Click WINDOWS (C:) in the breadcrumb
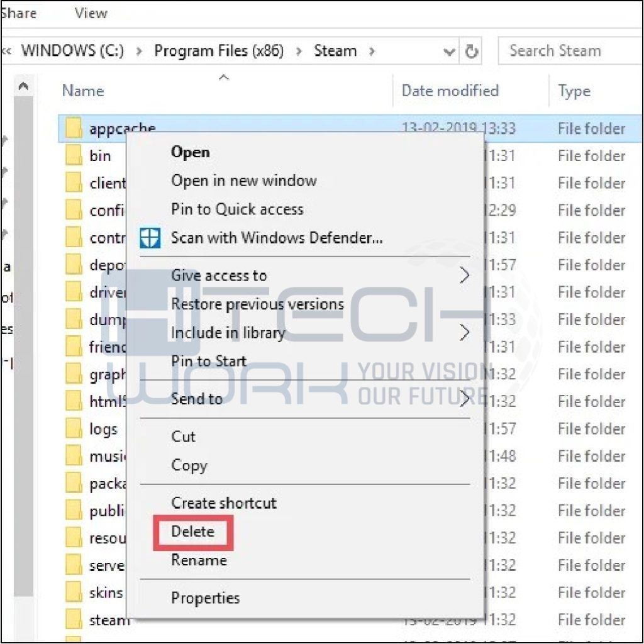 (72, 50)
